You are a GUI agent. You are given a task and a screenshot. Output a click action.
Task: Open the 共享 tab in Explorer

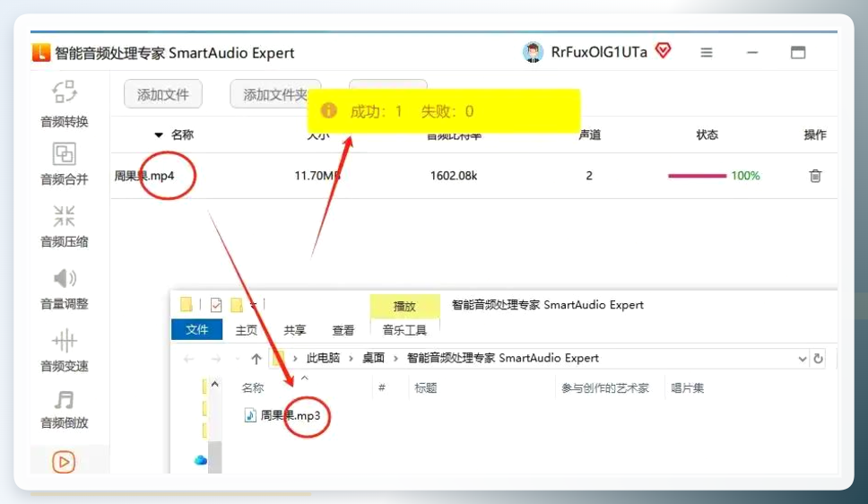294,330
